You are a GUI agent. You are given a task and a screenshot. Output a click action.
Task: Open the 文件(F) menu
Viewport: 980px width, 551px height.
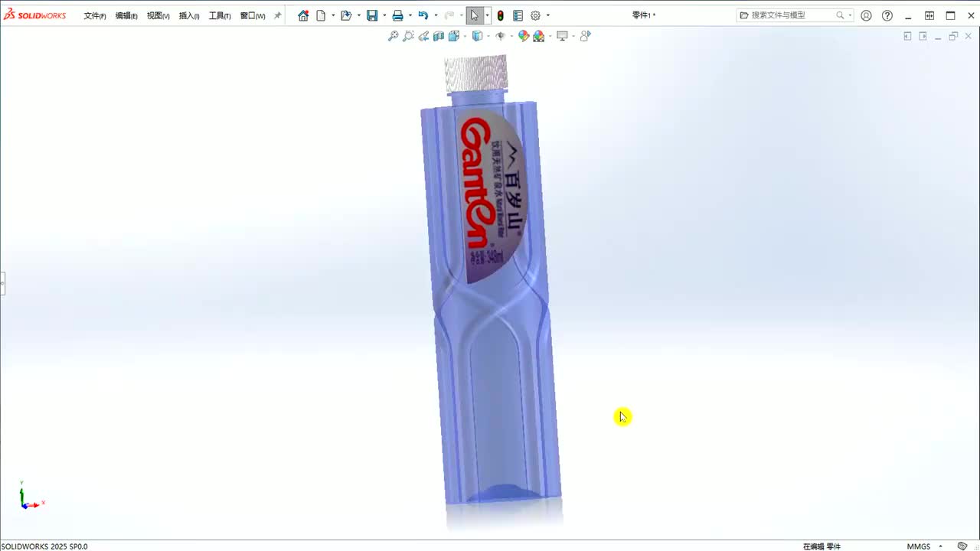(x=95, y=15)
